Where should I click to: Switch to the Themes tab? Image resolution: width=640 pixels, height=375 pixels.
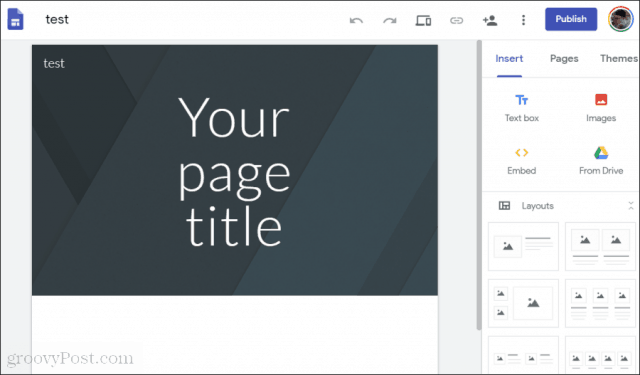pos(619,59)
